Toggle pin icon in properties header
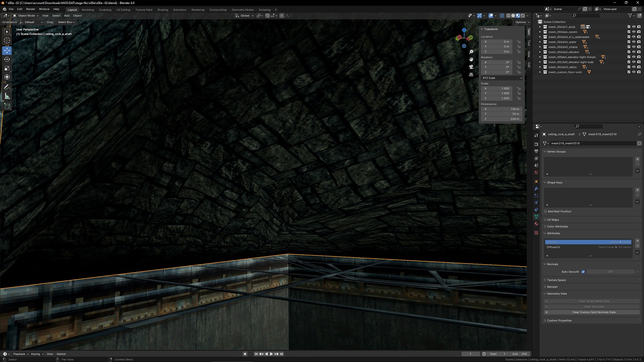644x362 pixels. pos(639,134)
